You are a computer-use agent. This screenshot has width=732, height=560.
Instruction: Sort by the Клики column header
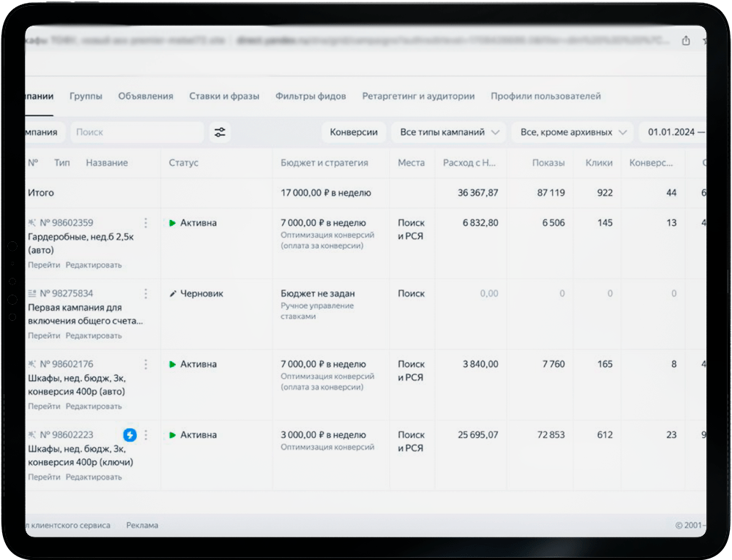[599, 163]
